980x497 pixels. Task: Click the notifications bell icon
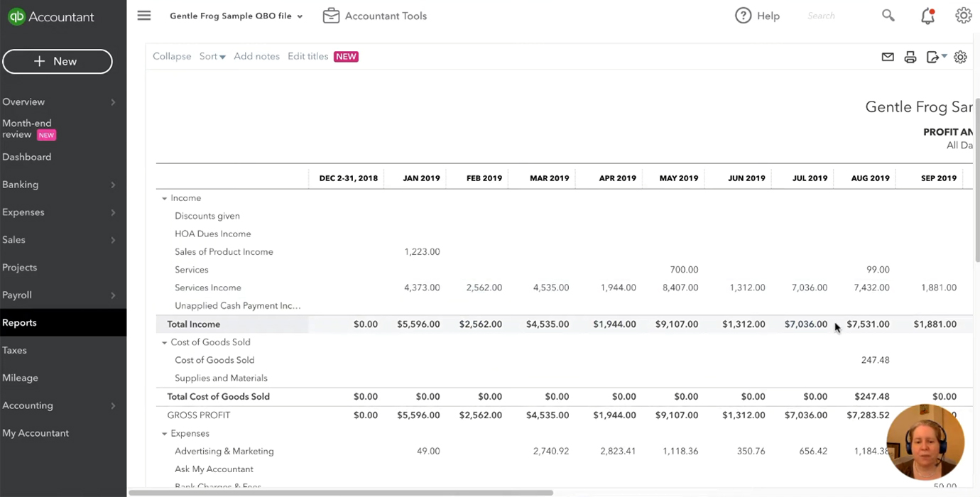(927, 16)
